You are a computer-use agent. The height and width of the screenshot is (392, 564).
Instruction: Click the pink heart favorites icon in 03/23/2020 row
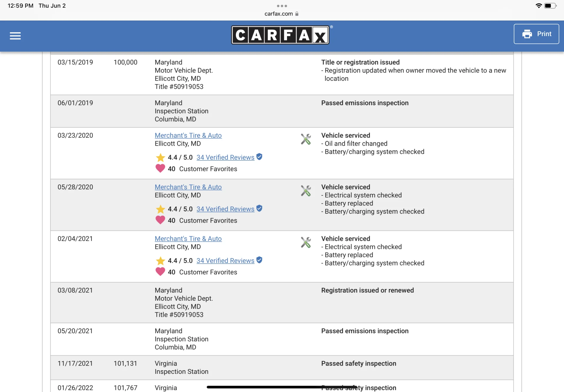[x=160, y=169]
